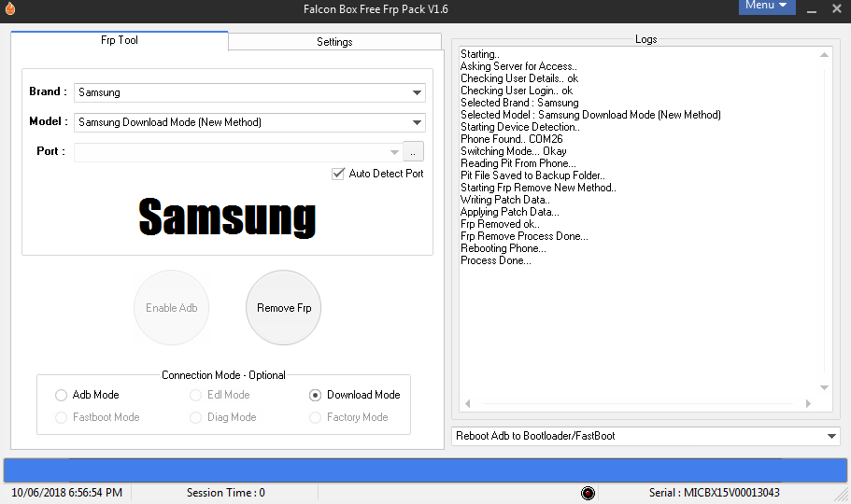Select Diag Mode radio button
The height and width of the screenshot is (504, 851).
[x=195, y=417]
